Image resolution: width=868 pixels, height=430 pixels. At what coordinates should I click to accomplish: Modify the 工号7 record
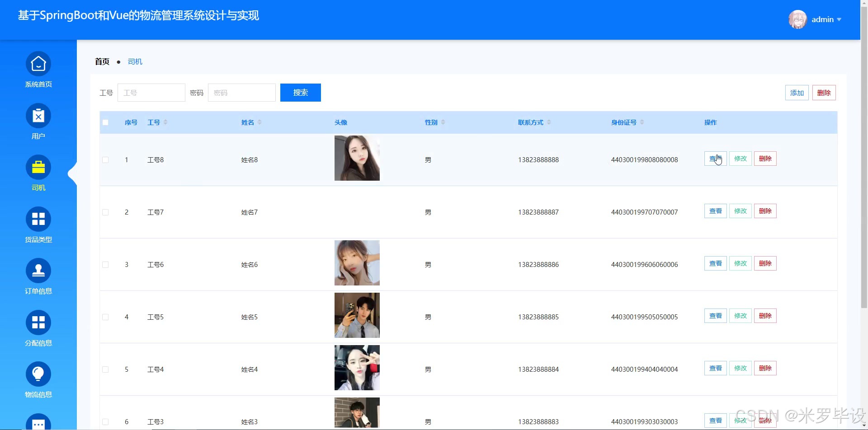[741, 211]
